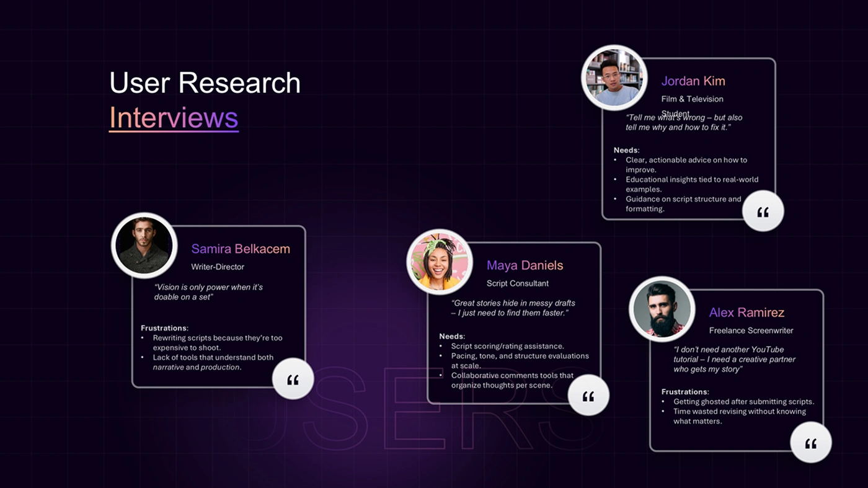Click the bullet "Getting ghosted after submitting scripts"

[744, 402]
